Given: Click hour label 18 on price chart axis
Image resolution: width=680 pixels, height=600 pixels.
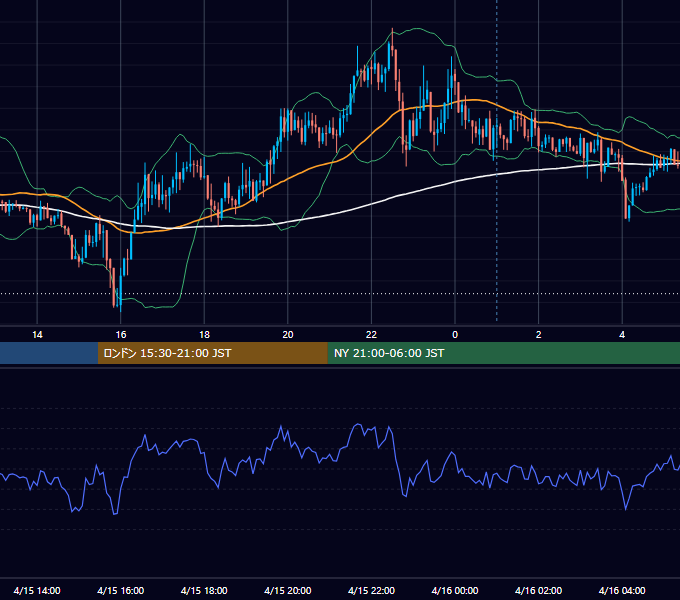Looking at the screenshot, I should [204, 335].
